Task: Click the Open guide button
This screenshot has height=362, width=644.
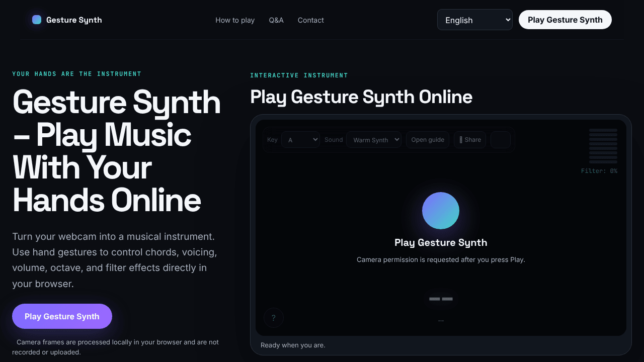Action: (428, 140)
